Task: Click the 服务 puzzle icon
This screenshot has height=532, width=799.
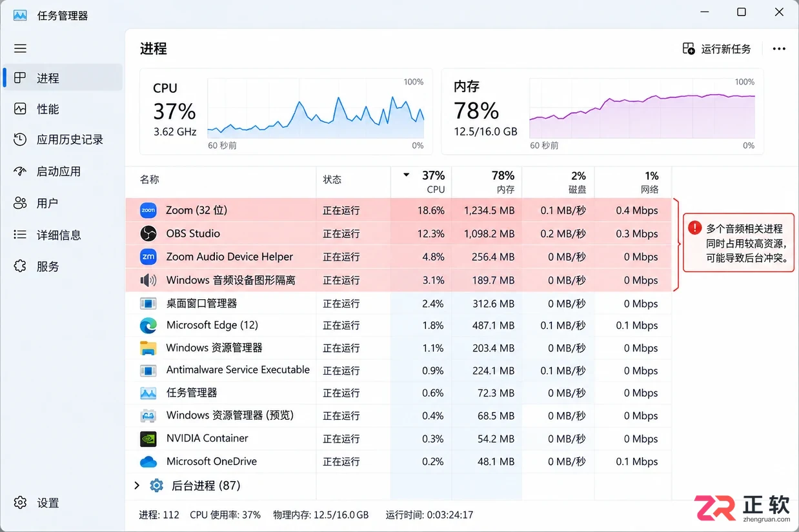Action: pyautogui.click(x=20, y=266)
